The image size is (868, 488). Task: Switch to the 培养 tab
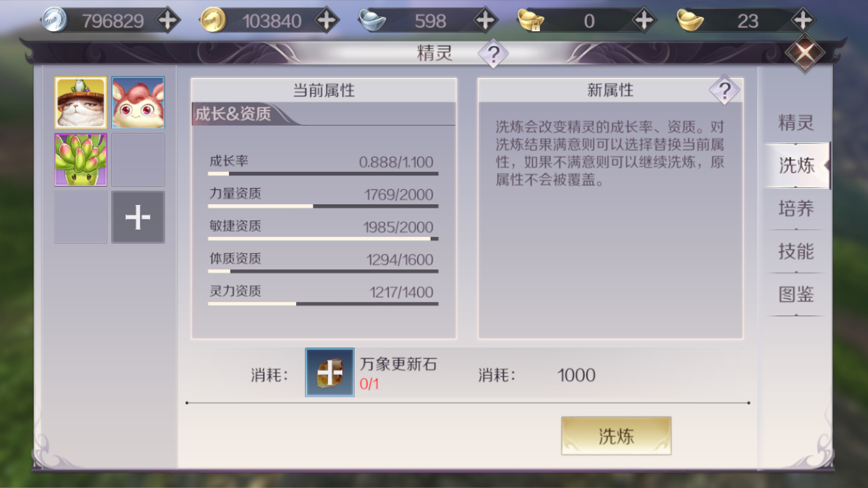pyautogui.click(x=796, y=208)
